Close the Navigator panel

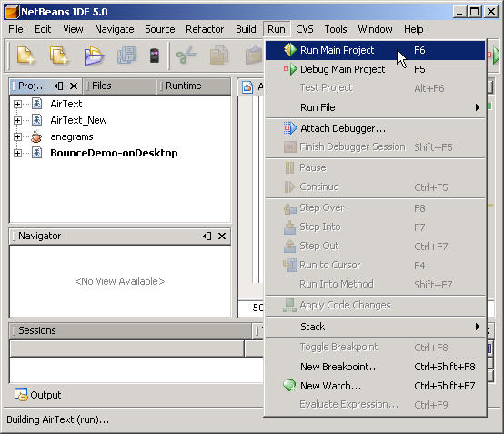pos(222,236)
